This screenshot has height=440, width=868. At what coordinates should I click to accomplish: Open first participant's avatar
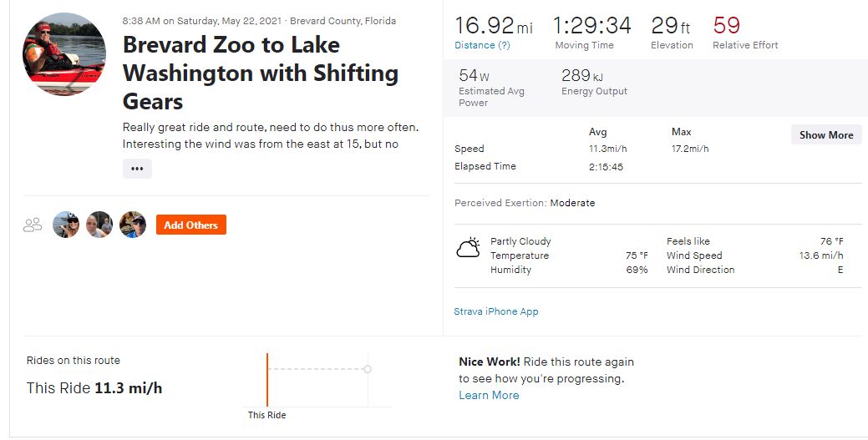[x=66, y=225]
